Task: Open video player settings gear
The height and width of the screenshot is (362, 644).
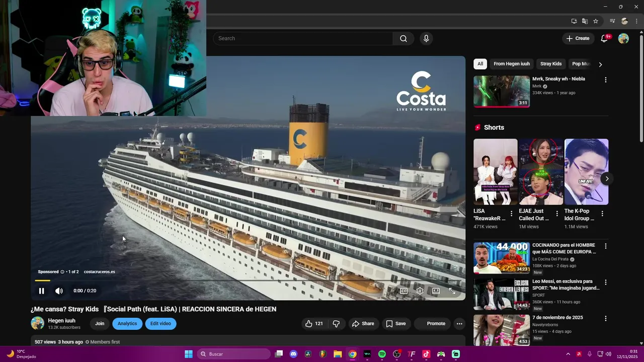Action: [420, 291]
